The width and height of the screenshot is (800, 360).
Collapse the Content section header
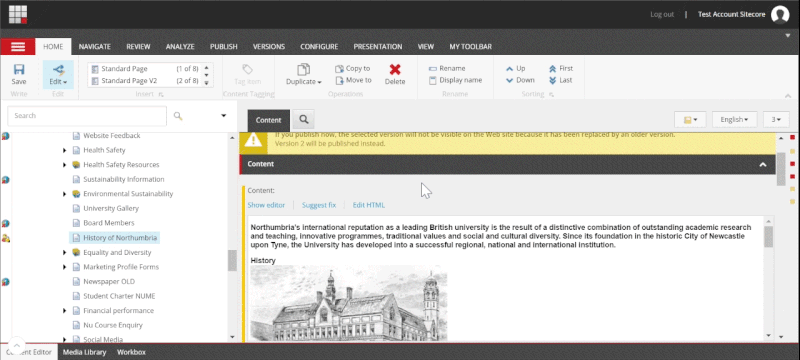[x=763, y=164]
